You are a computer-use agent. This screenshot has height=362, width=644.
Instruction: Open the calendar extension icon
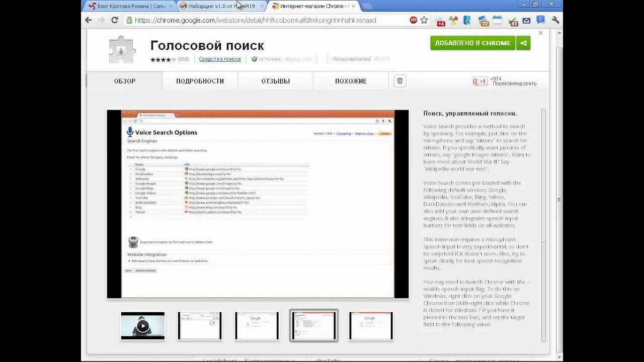click(497, 20)
